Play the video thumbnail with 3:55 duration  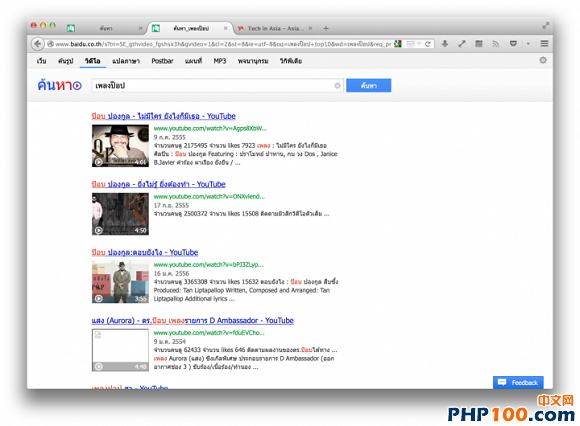(x=120, y=282)
